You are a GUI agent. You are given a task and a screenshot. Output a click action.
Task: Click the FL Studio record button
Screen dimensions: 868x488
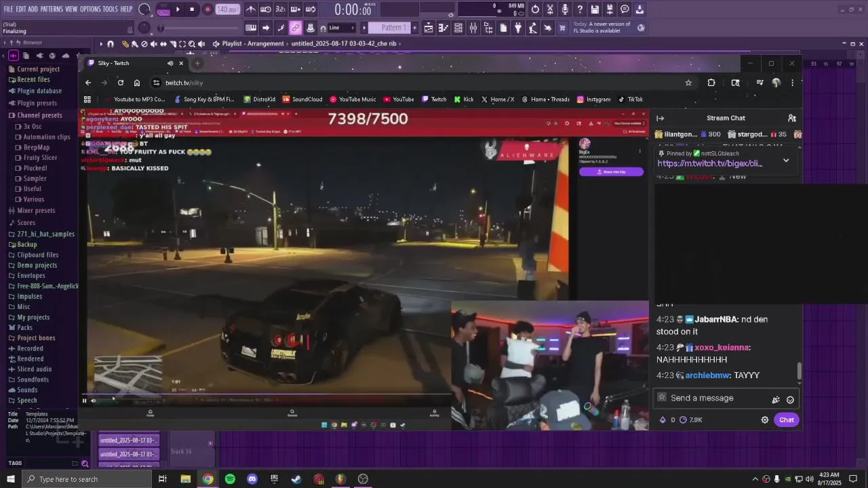pyautogui.click(x=208, y=9)
